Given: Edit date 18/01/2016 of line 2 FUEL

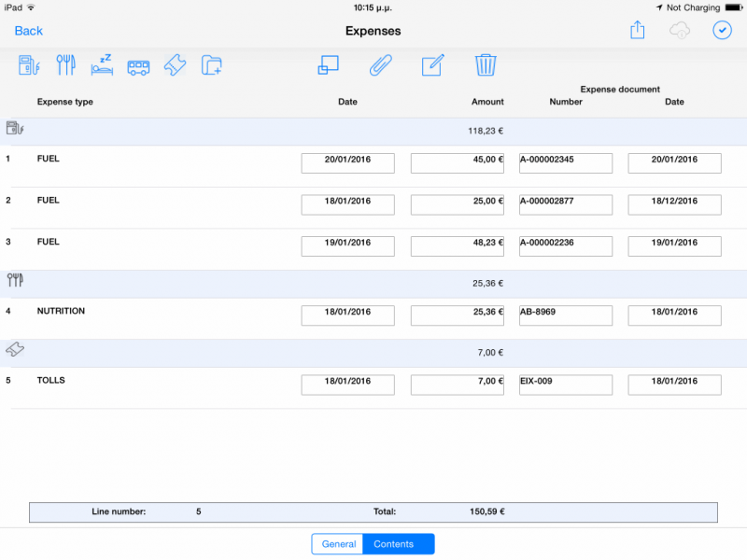Looking at the screenshot, I should (347, 204).
